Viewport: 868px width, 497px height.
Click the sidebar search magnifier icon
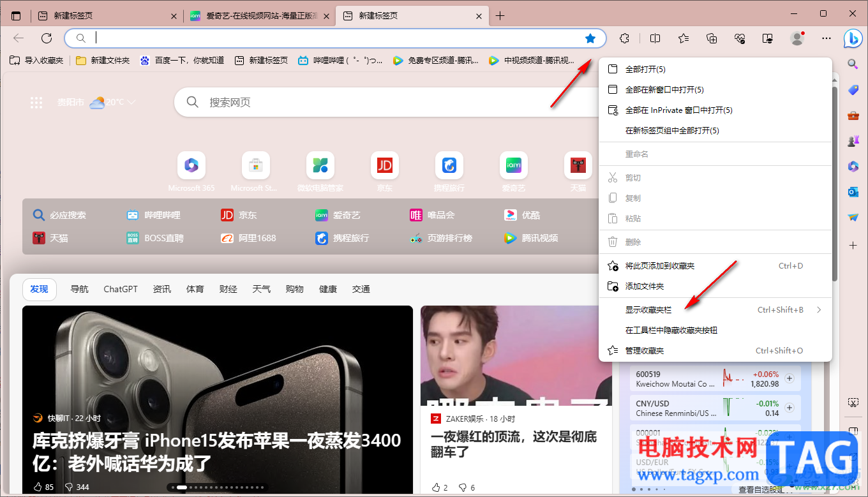point(853,64)
